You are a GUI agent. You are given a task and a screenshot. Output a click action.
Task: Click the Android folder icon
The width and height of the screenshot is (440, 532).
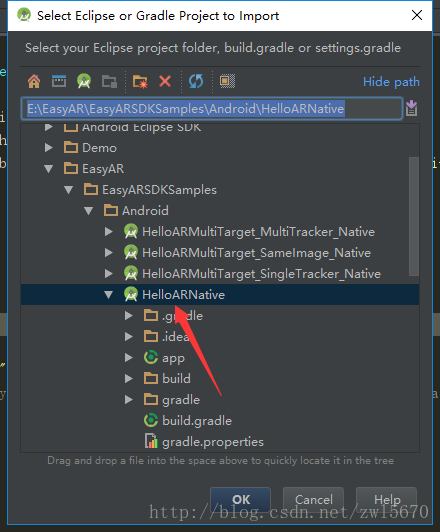pyautogui.click(x=111, y=210)
